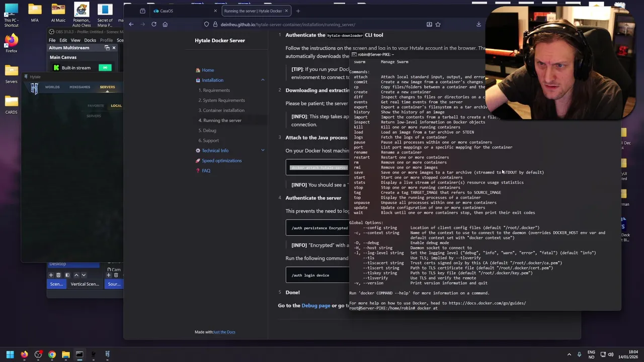This screenshot has height=362, width=644.
Task: Open Secret of Mana desktop icon
Action: point(105,14)
